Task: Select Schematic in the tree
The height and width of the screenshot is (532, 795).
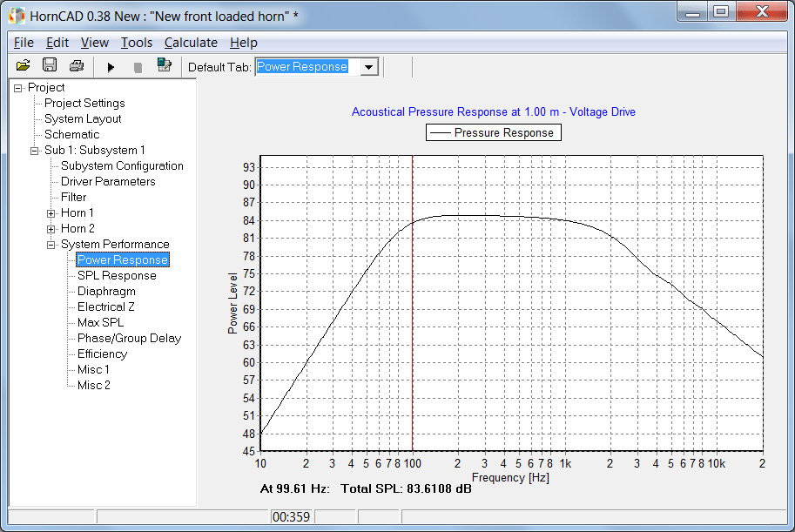Action: [x=72, y=134]
